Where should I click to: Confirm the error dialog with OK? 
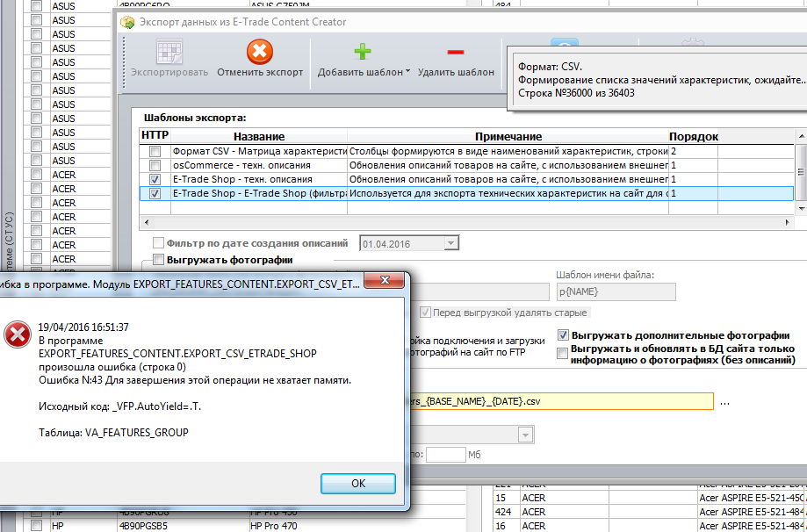coord(358,484)
